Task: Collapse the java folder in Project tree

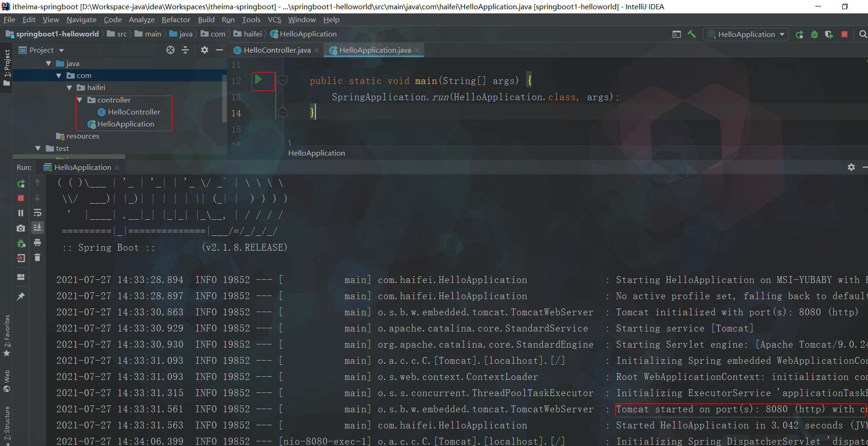Action: [x=49, y=64]
